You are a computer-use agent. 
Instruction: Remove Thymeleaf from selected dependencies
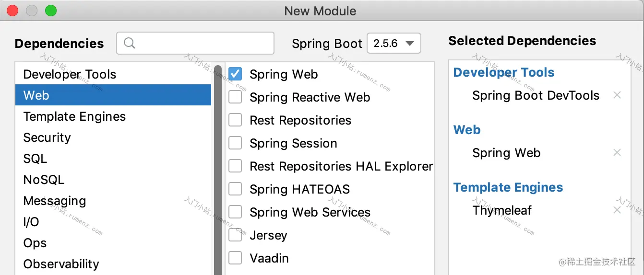click(617, 210)
